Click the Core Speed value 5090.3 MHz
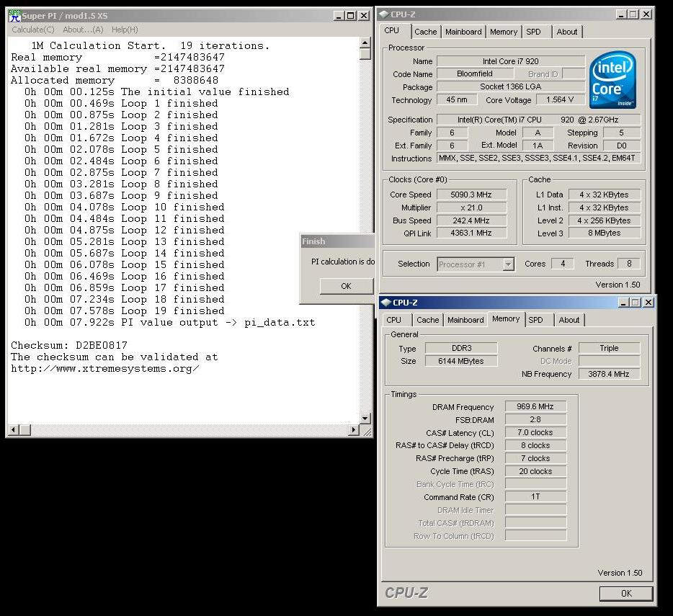673x616 pixels. click(x=471, y=195)
